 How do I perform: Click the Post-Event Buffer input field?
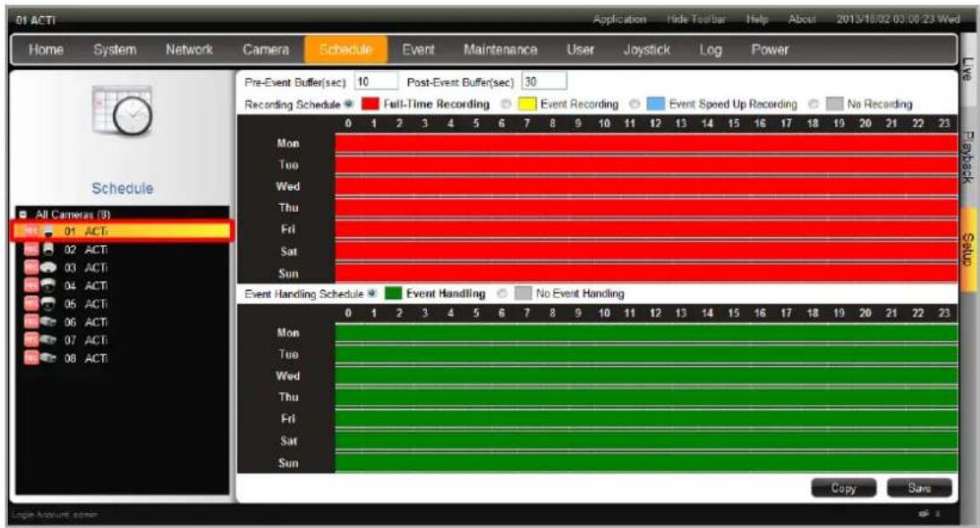544,81
